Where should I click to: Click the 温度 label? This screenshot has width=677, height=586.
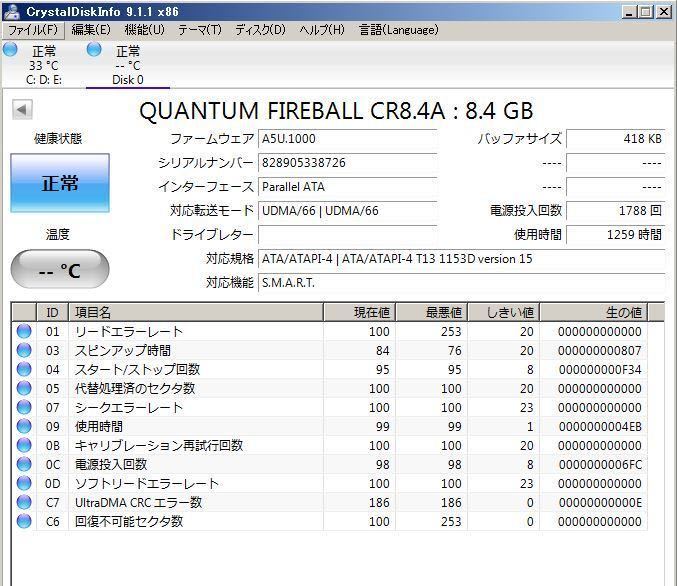pyautogui.click(x=58, y=234)
